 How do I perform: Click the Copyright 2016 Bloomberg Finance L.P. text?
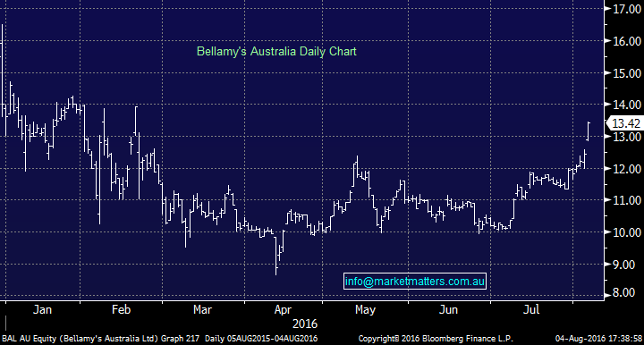(436, 339)
